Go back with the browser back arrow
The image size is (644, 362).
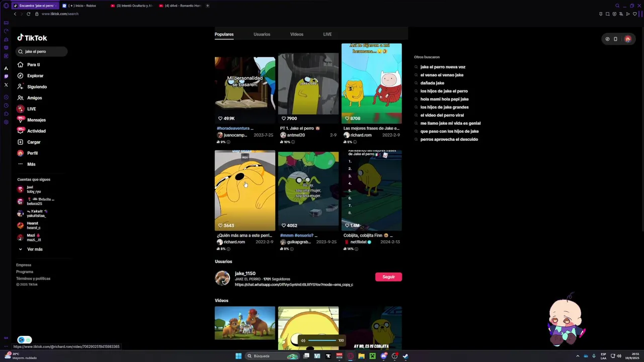pyautogui.click(x=15, y=14)
